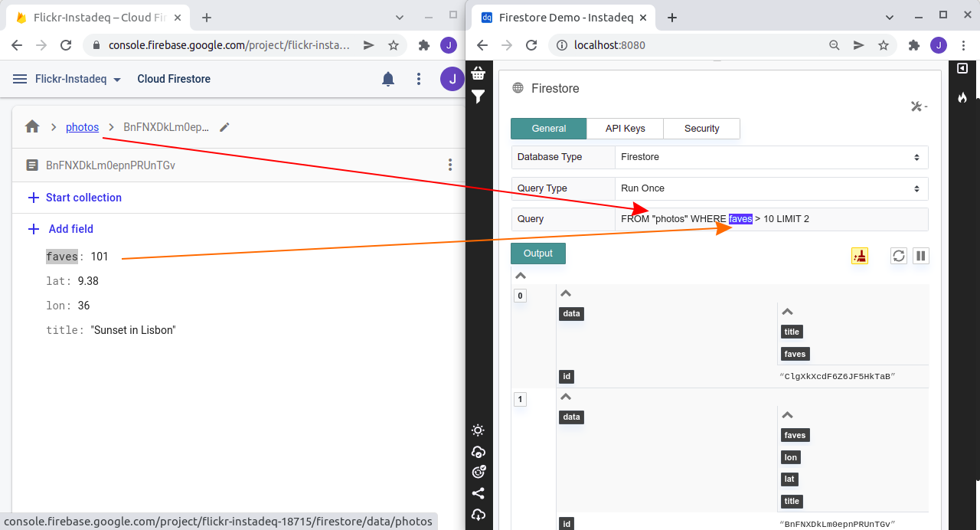Click the zoom magnifier icon in the localhost address bar
Screen dimensions: 980x530
835,45
